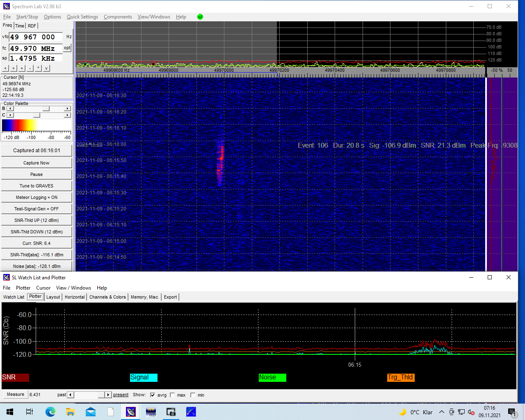Click the '-' zoom out frequency button

pyautogui.click(x=30, y=68)
